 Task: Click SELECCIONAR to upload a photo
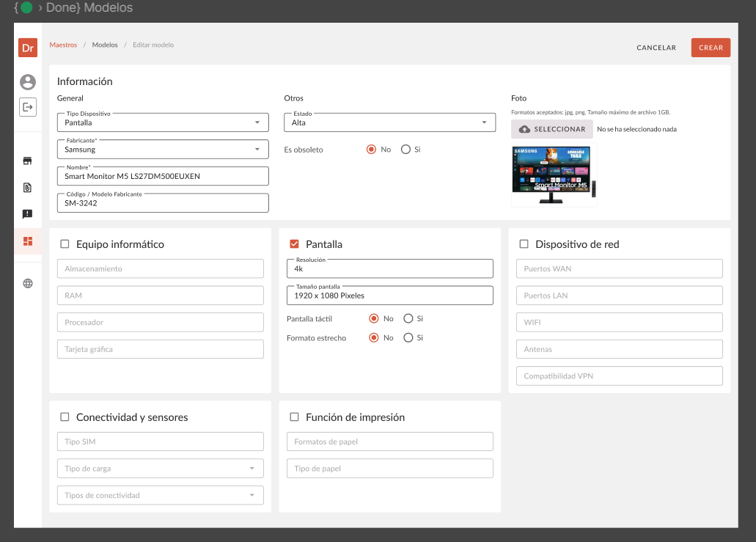[x=552, y=129]
